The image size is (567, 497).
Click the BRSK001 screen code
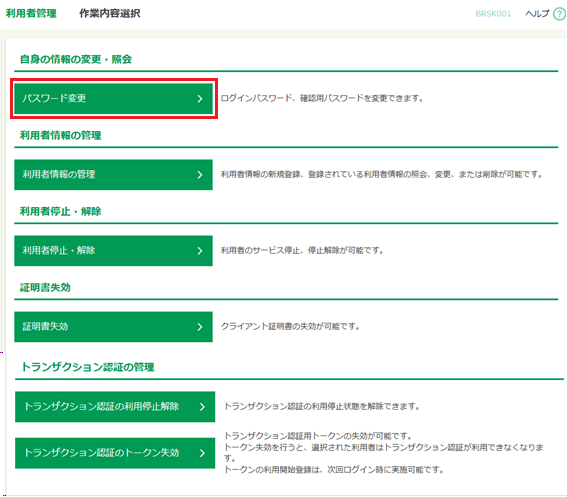(493, 14)
